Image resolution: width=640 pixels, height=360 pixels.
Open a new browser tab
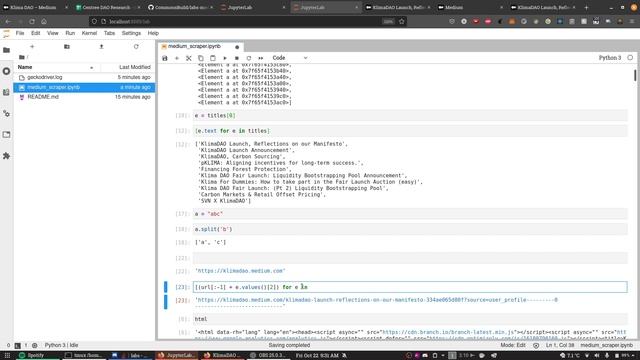[586, 7]
